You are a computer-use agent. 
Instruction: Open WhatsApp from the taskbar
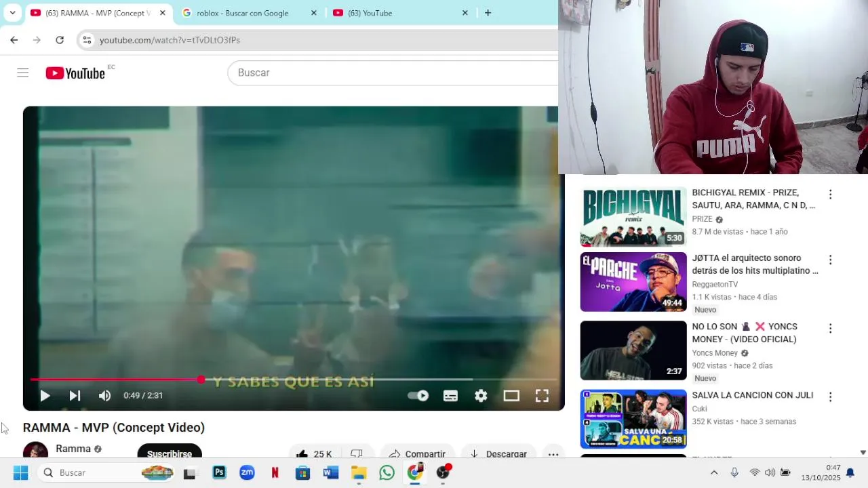(387, 472)
